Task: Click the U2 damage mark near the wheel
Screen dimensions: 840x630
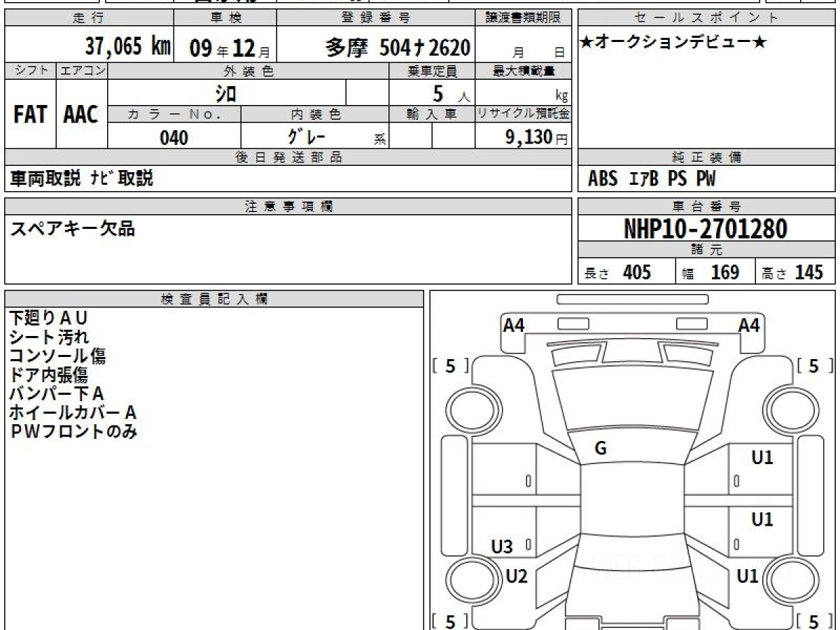Action: [516, 576]
